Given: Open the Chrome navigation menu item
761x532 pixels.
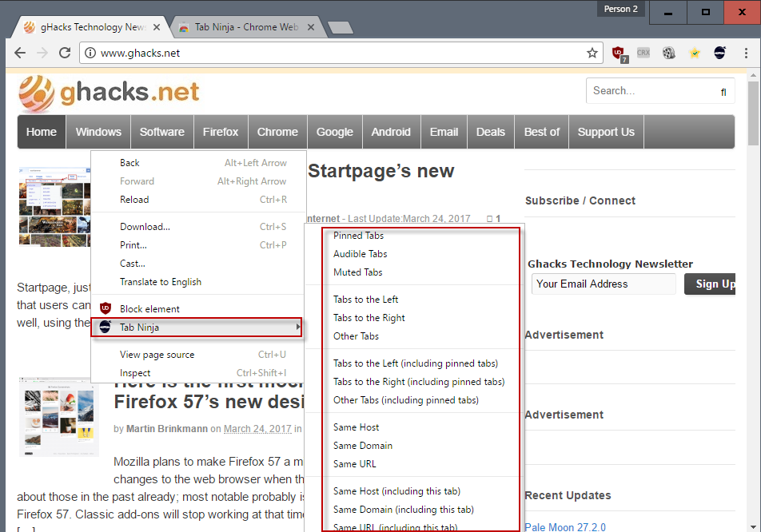Looking at the screenshot, I should point(277,132).
